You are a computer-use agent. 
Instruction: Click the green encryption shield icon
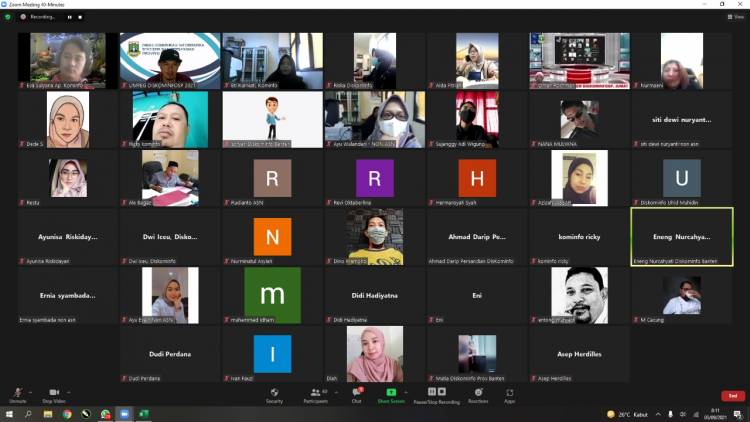pyautogui.click(x=8, y=17)
